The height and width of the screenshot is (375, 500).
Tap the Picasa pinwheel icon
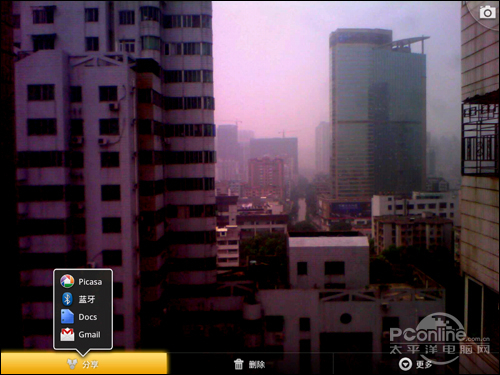tap(67, 282)
